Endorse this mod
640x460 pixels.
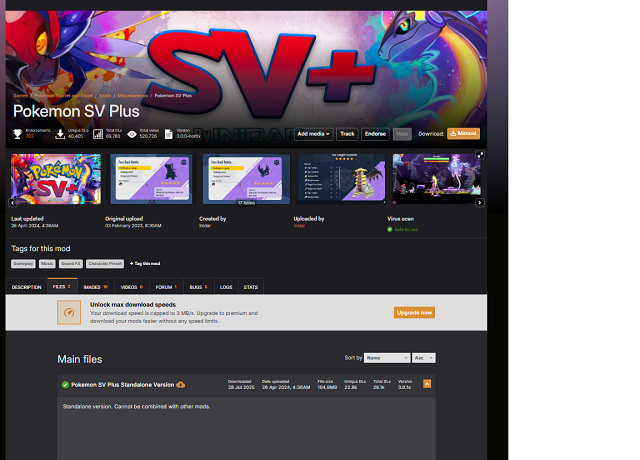point(376,134)
